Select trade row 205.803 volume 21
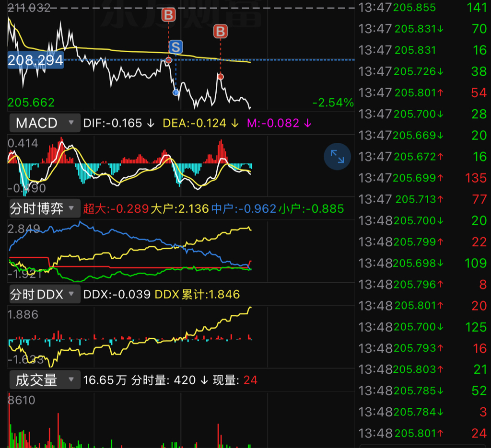 (423, 369)
